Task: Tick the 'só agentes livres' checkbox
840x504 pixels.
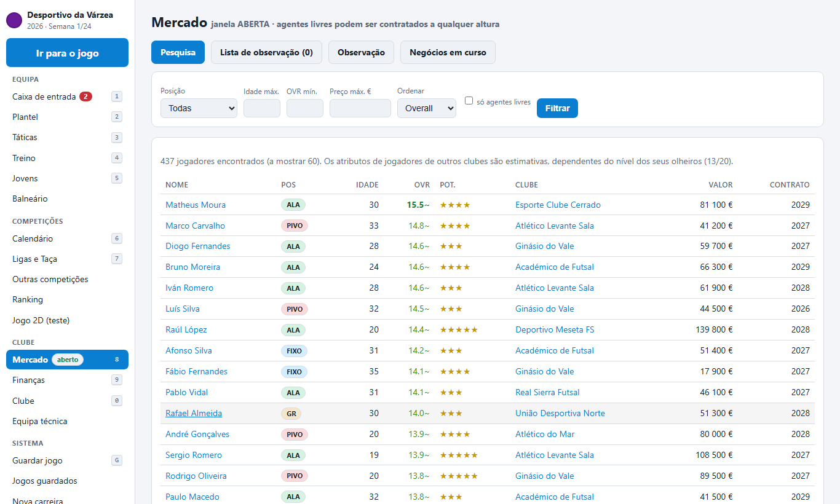Action: [469, 101]
